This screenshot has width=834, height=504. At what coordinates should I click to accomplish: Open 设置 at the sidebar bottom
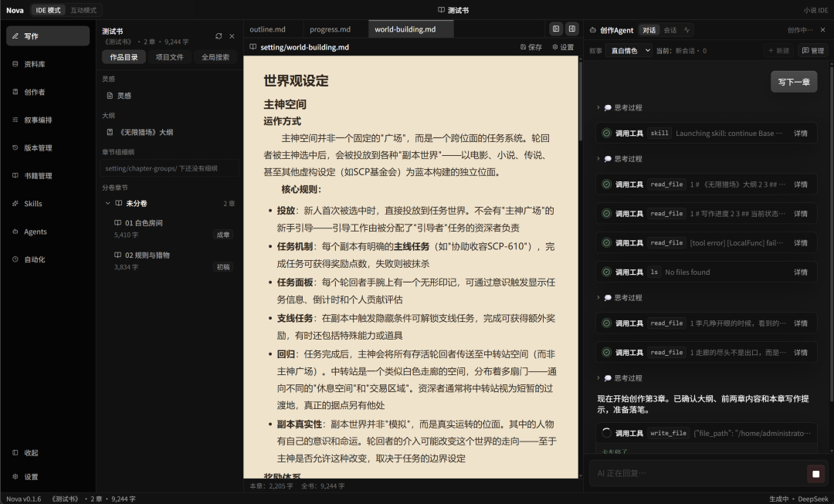(x=48, y=477)
